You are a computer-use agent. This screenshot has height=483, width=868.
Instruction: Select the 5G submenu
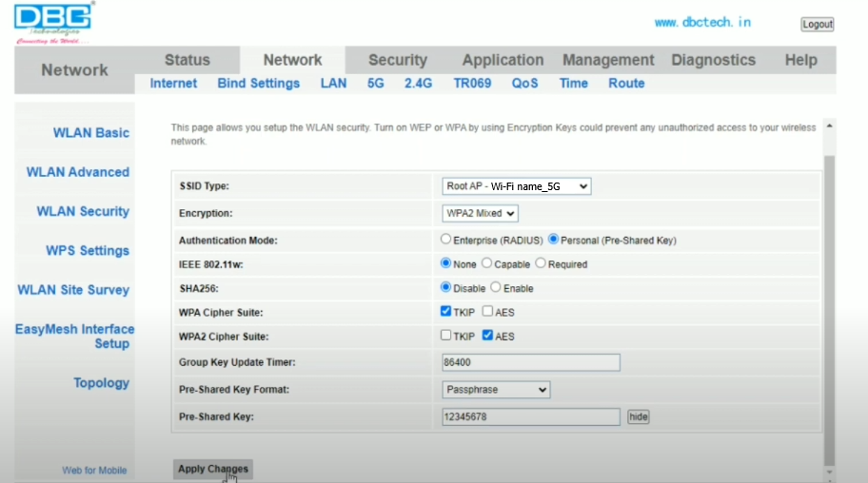tap(375, 84)
